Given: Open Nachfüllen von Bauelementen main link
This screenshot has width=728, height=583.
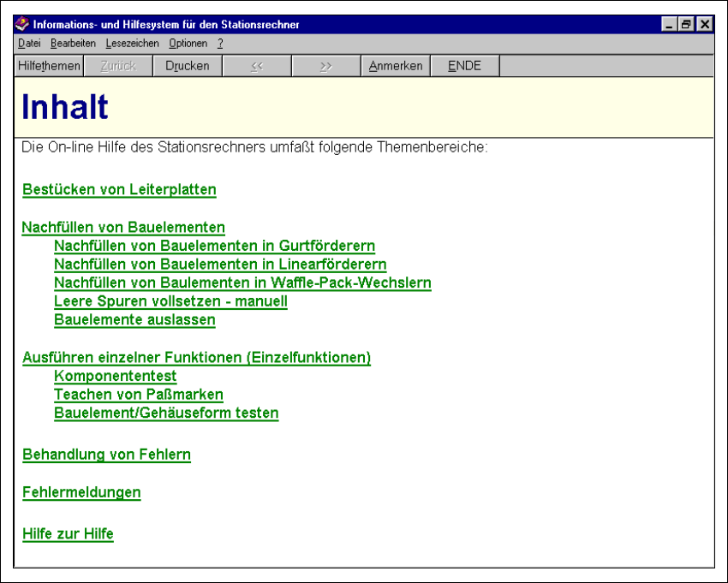Looking at the screenshot, I should point(123,228).
